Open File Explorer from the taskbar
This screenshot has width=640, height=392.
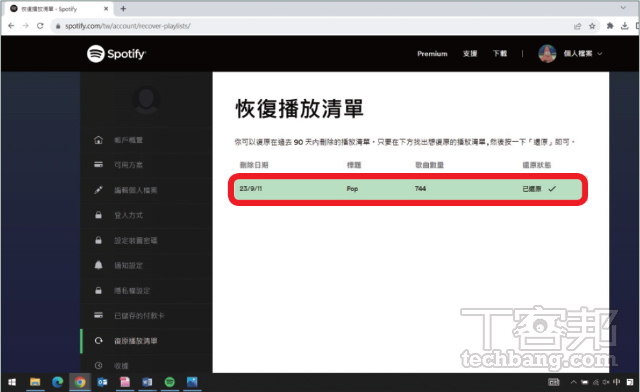coord(35,382)
